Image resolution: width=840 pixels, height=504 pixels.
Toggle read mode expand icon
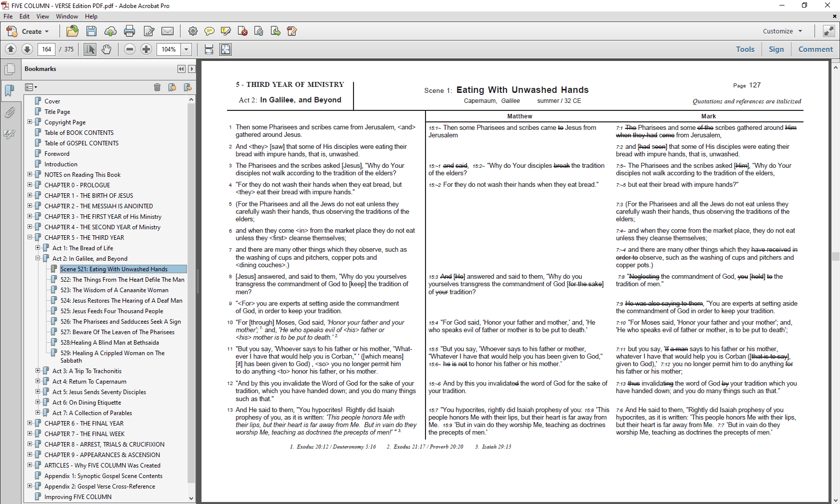coord(828,31)
